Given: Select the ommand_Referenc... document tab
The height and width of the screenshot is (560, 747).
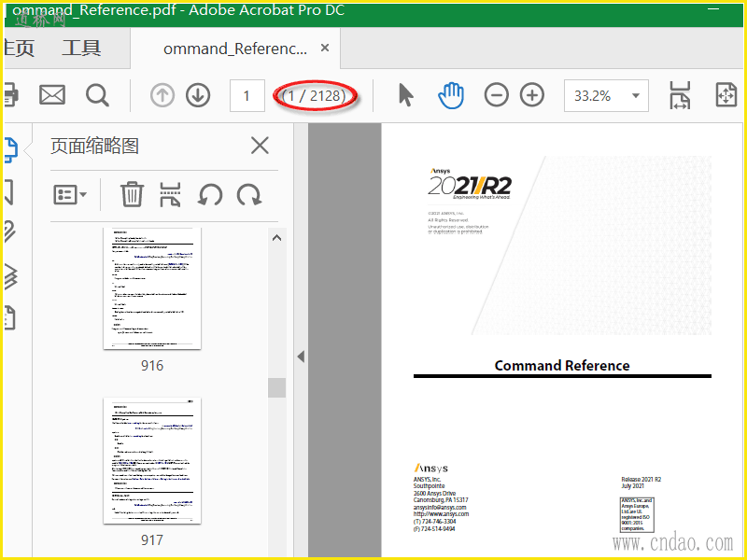Looking at the screenshot, I should (x=235, y=49).
